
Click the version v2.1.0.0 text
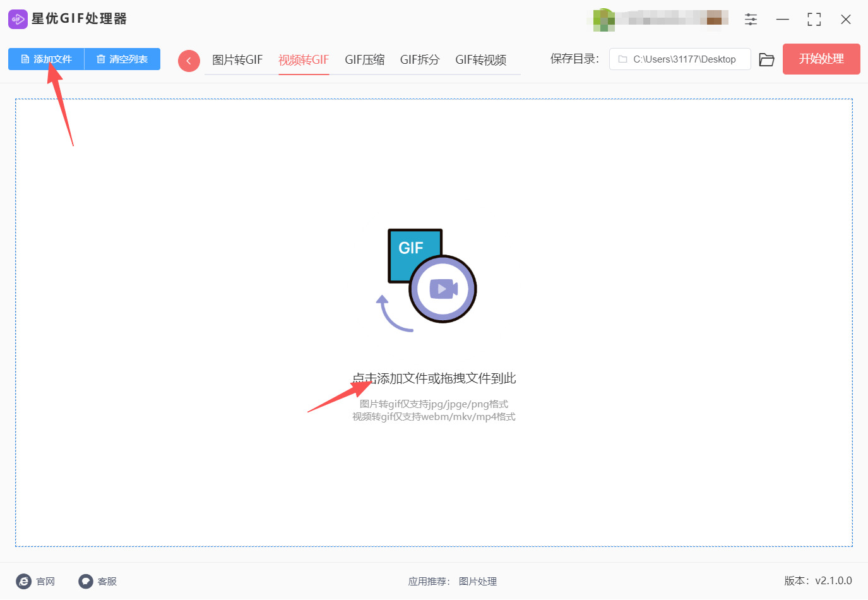818,581
